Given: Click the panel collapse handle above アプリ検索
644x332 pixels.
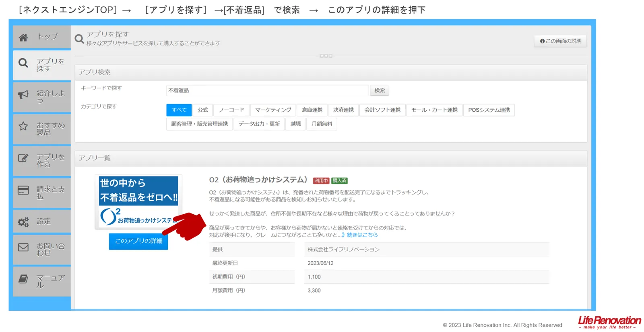Looking at the screenshot, I should click(x=326, y=56).
